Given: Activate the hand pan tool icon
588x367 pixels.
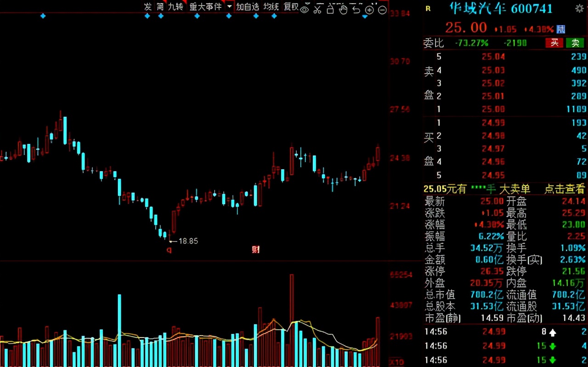Looking at the screenshot, I should click(x=344, y=9).
